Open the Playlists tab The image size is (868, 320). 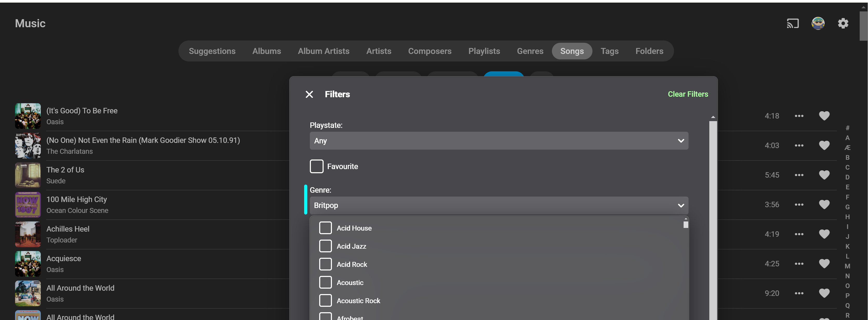tap(484, 51)
